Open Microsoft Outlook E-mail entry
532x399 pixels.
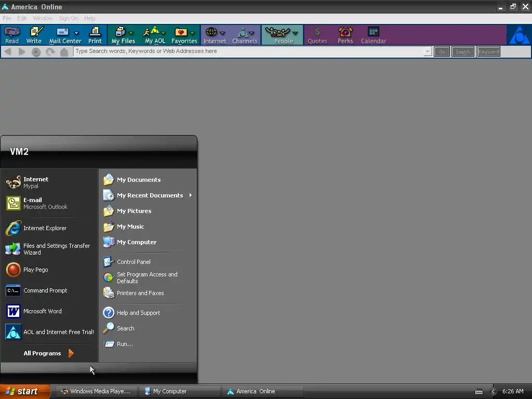(50, 203)
